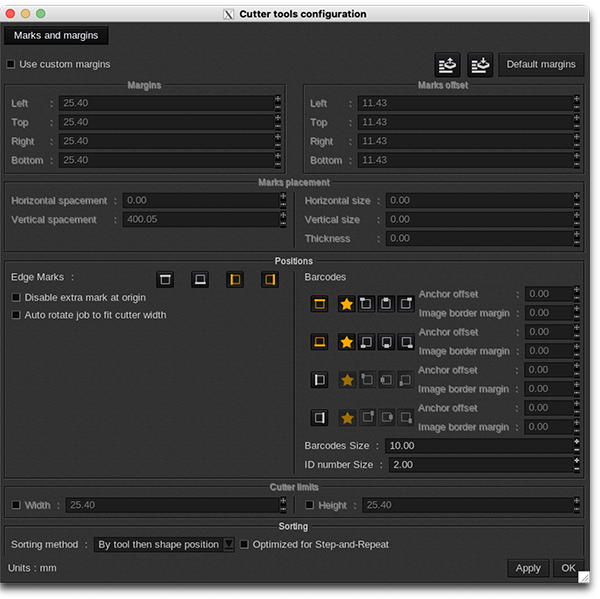Viewport: 600px width, 599px height.
Task: Select top-right anchor in right barcode row
Action: tap(367, 417)
